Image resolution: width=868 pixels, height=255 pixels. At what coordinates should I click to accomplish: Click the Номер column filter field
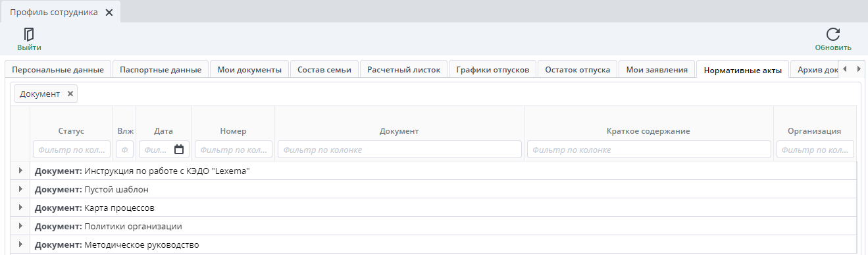coord(233,150)
